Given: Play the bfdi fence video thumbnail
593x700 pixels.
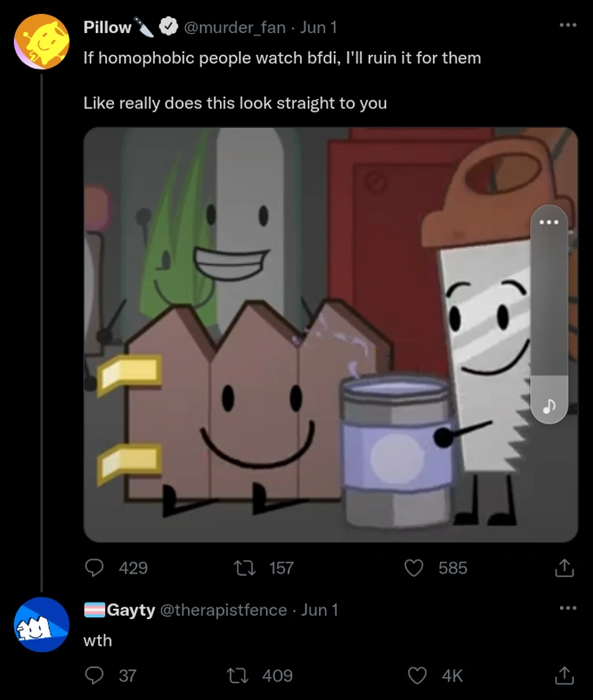Looking at the screenshot, I should point(314,334).
